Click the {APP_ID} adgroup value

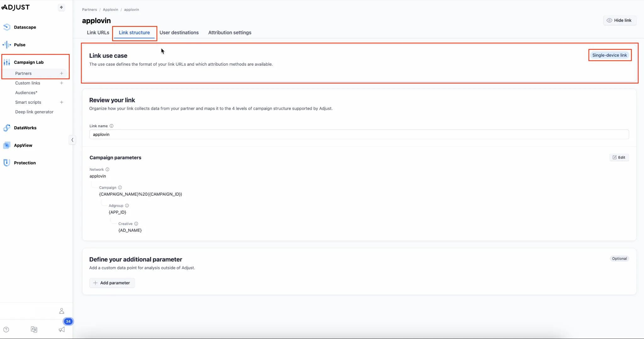(x=117, y=212)
